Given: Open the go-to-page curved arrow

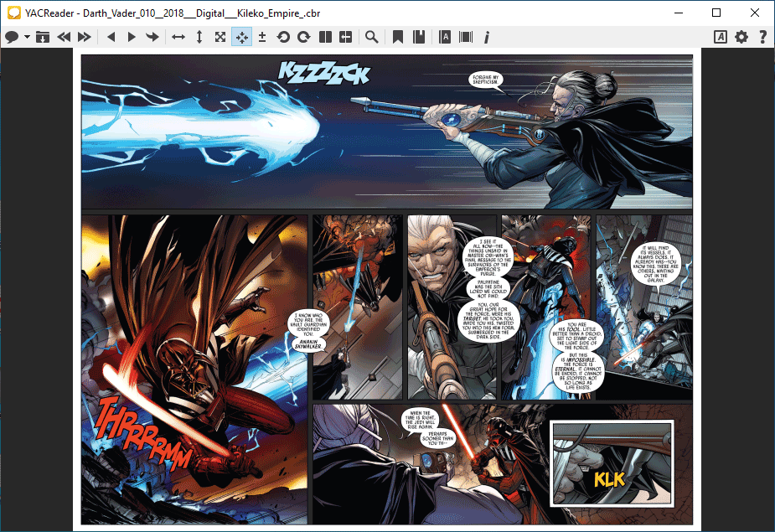Looking at the screenshot, I should pyautogui.click(x=152, y=37).
